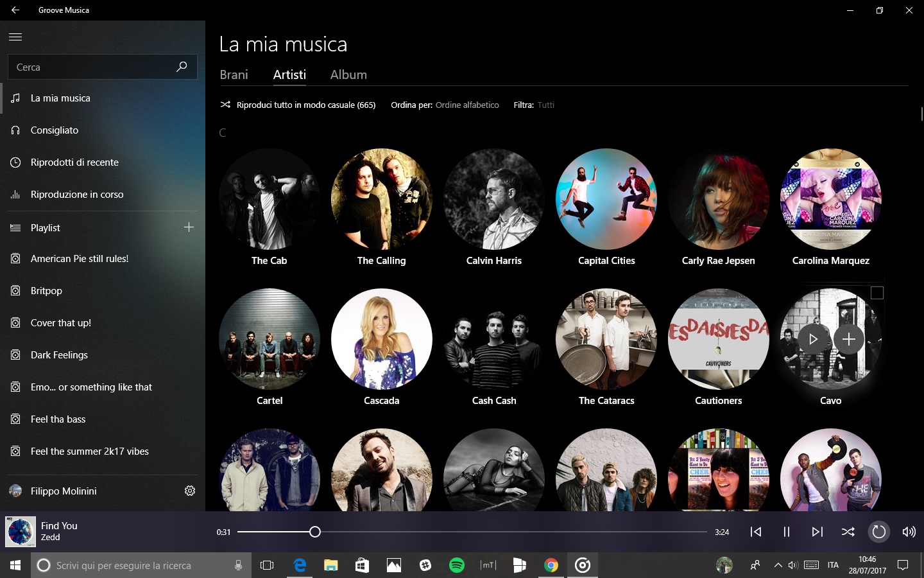924x578 pixels.
Task: Open the hamburger navigation menu
Action: click(x=15, y=37)
